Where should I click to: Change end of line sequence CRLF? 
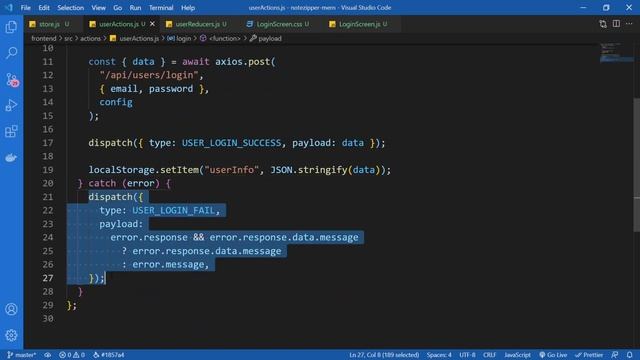[489, 355]
